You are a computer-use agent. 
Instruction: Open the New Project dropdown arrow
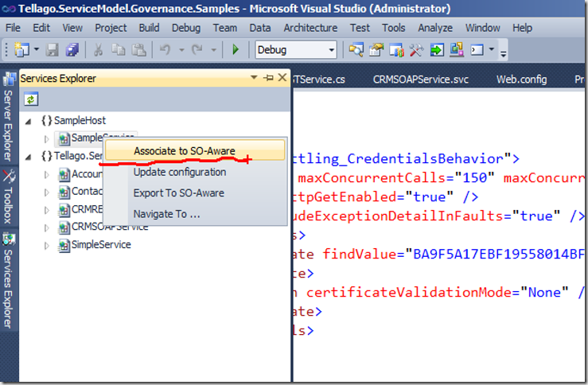(x=37, y=49)
